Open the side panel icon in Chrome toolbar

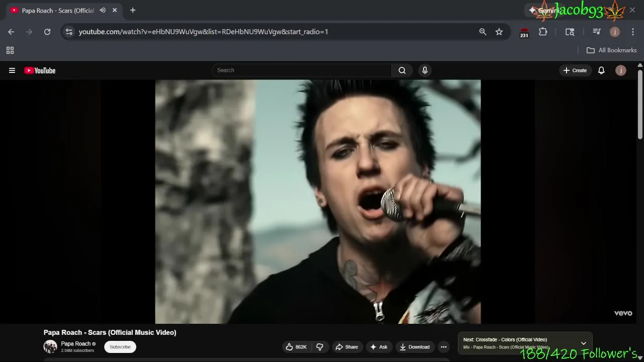coord(570,32)
